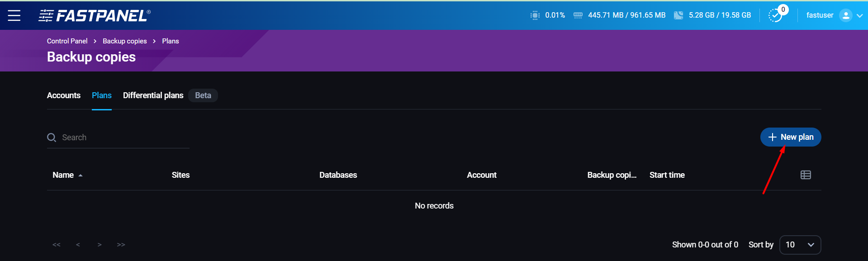
Task: Go to Control Panel breadcrumb link
Action: tap(67, 41)
